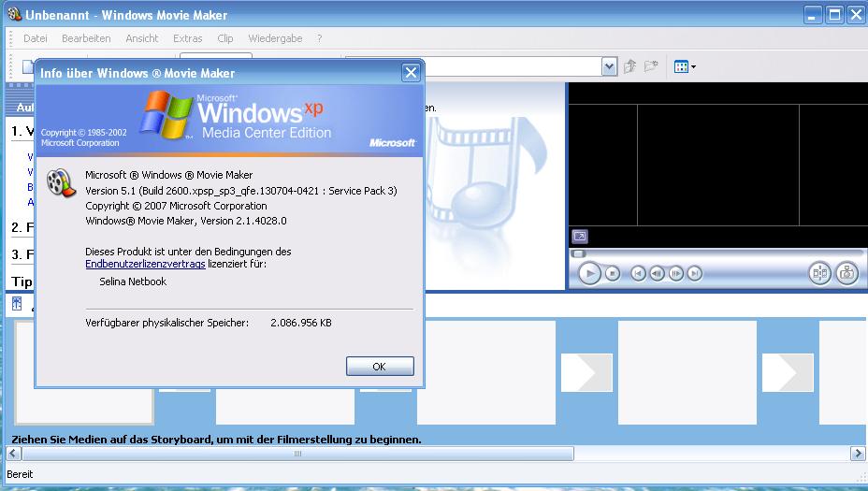
Task: Jump forward with the next clip button
Action: coord(695,273)
